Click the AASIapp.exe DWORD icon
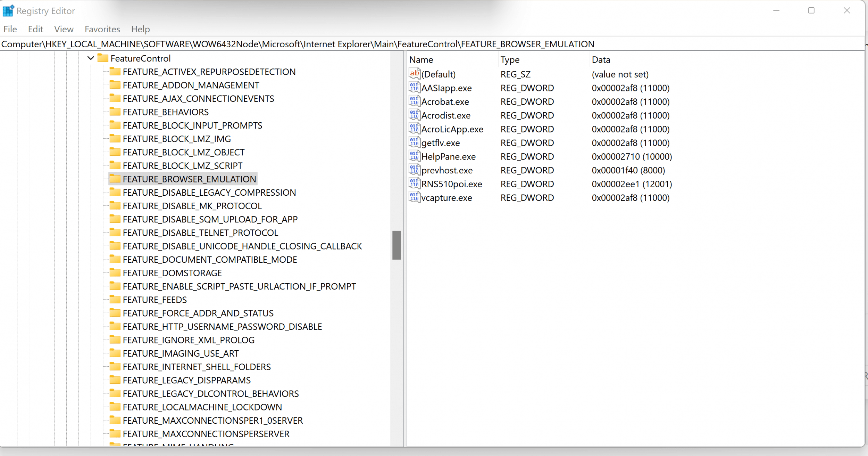The height and width of the screenshot is (456, 868). click(x=415, y=88)
